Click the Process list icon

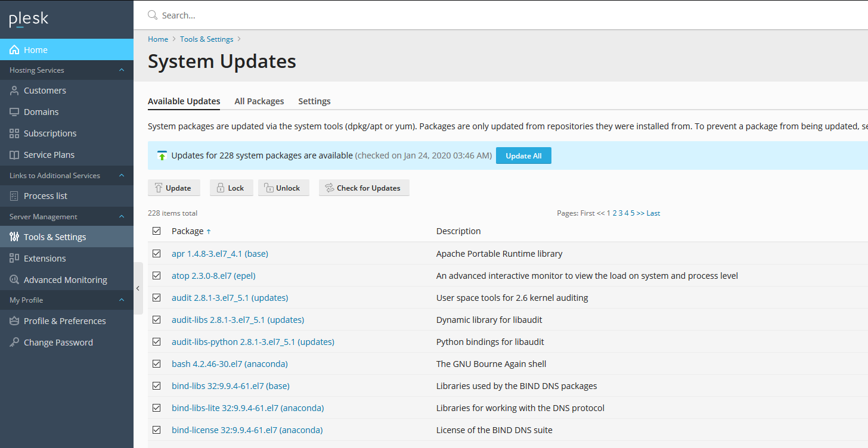click(14, 196)
